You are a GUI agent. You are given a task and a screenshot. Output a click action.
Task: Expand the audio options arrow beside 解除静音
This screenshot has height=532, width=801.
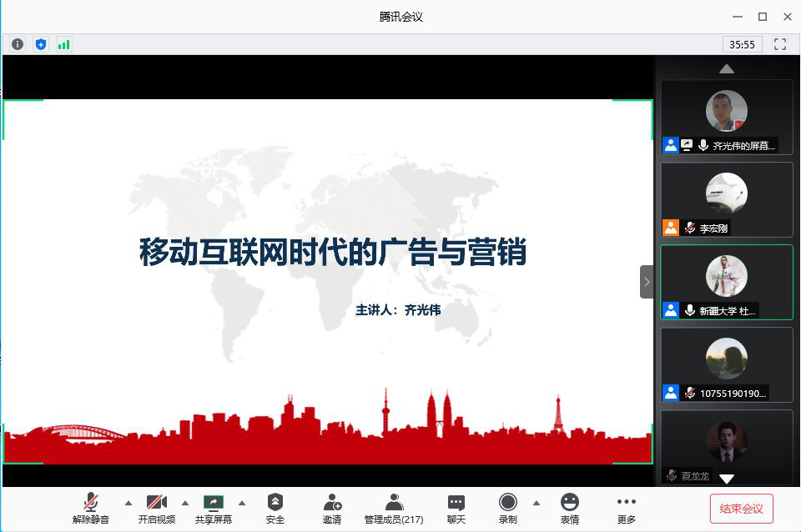128,503
